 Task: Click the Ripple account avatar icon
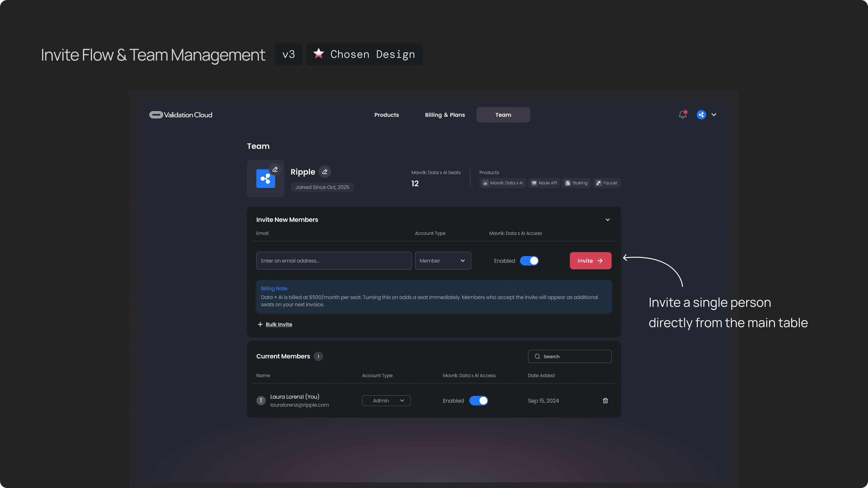pyautogui.click(x=701, y=115)
